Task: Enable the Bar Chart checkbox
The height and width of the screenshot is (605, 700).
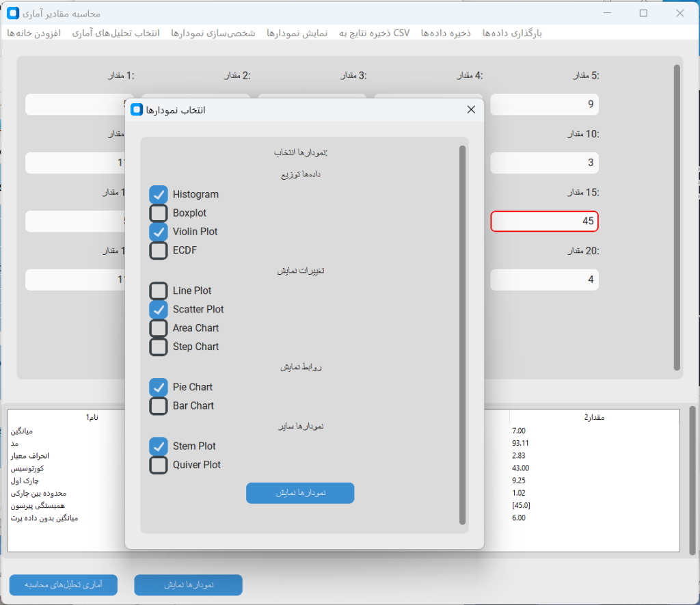Action: pos(159,406)
